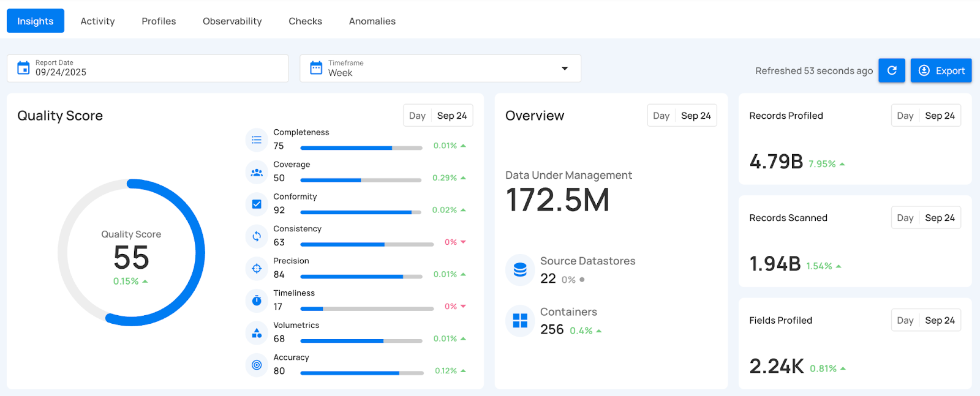Toggle Day view in Quality Score card
980x396 pixels.
coord(417,116)
